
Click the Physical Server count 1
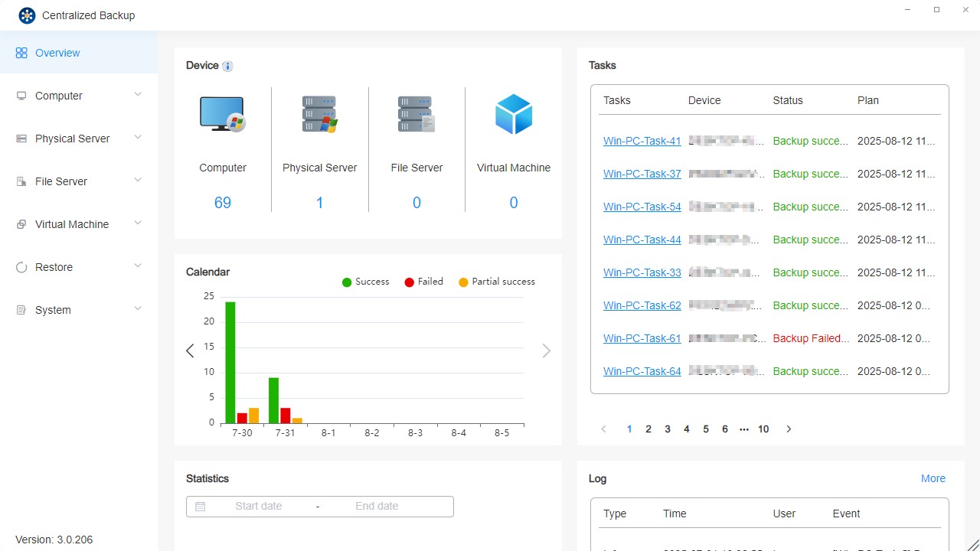tap(320, 203)
